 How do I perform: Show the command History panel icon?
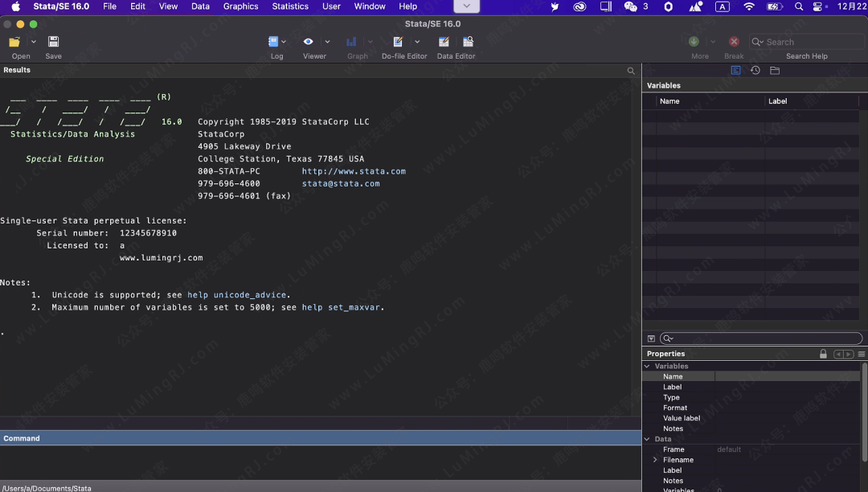point(755,71)
